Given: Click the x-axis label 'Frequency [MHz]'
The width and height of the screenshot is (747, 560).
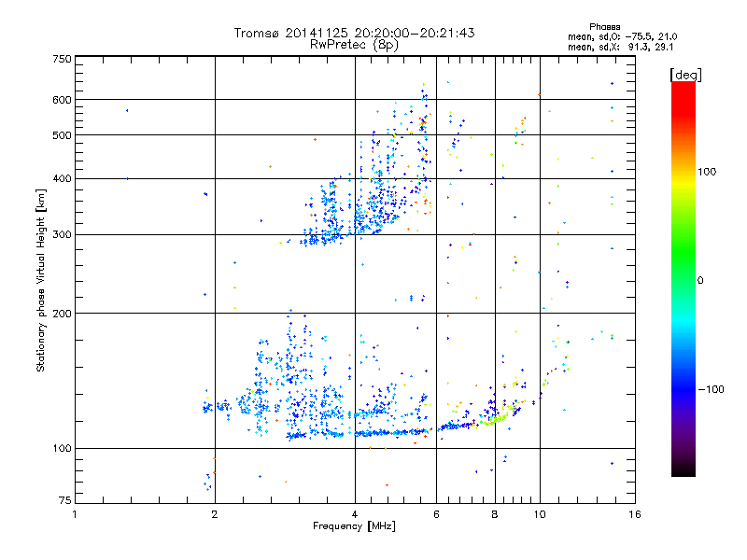Looking at the screenshot, I should pyautogui.click(x=354, y=526).
